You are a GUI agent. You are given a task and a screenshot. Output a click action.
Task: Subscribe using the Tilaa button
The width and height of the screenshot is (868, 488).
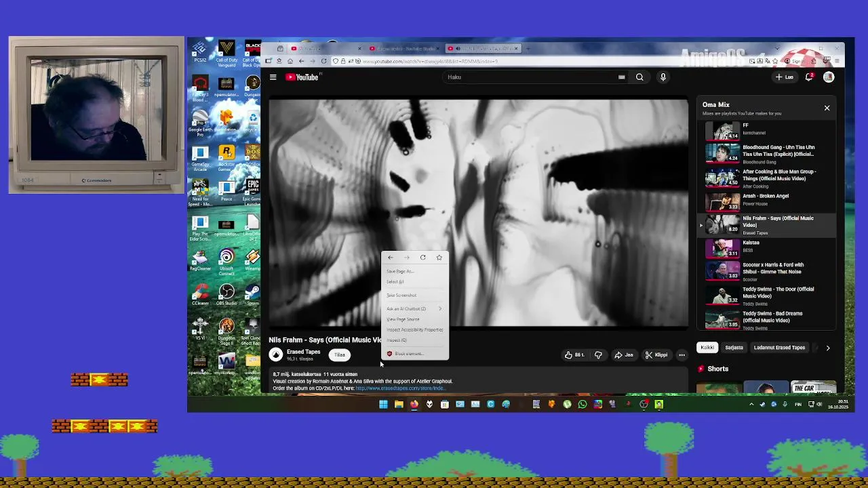(x=339, y=354)
